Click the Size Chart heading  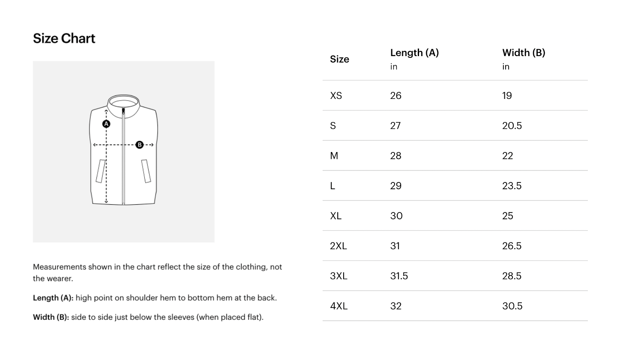coord(64,39)
